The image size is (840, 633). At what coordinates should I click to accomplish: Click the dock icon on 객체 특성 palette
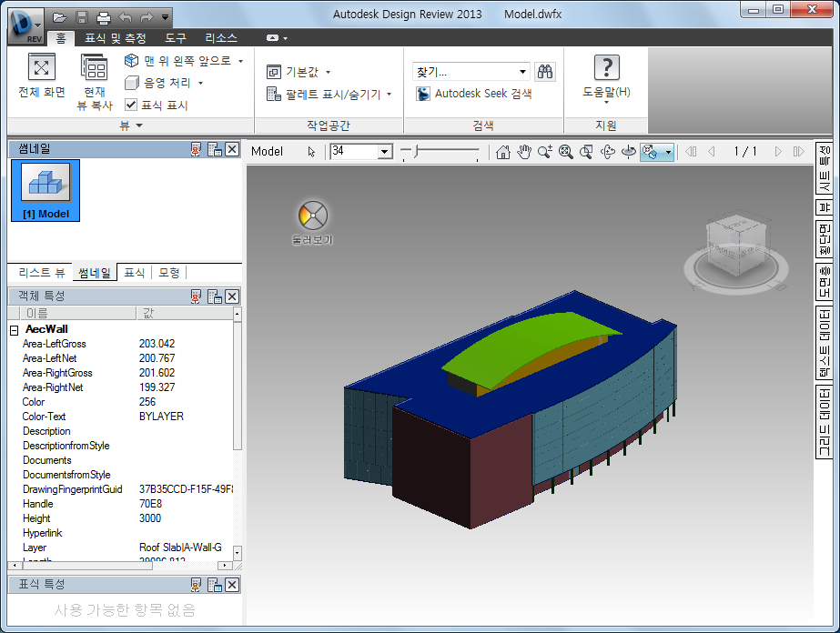point(215,296)
